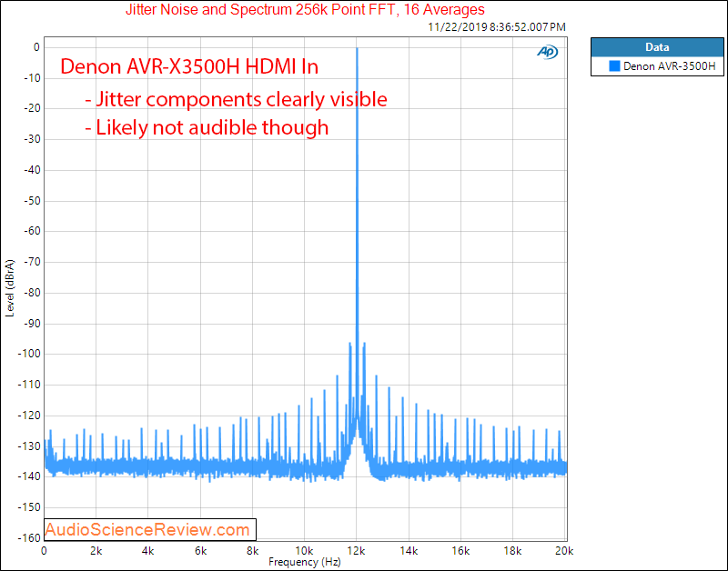Click the -130 level tick label
The width and height of the screenshot is (728, 571).
tap(29, 446)
